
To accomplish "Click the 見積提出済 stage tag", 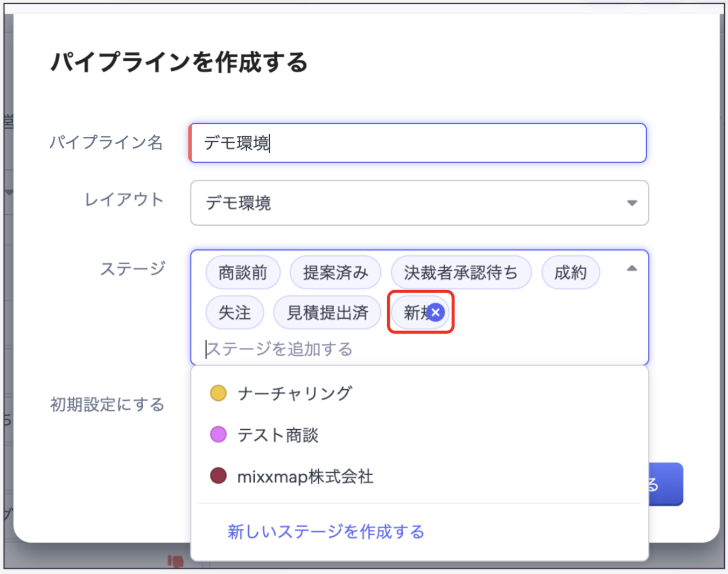I will coord(327,312).
